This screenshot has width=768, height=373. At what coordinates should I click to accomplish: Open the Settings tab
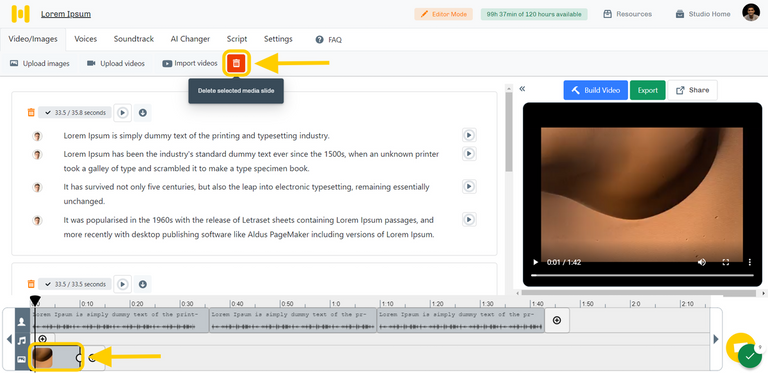(x=278, y=39)
